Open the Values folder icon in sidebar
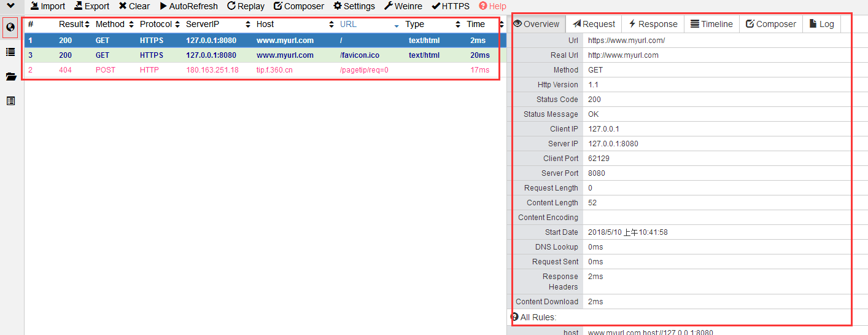Screen dimensions: 868x335 pyautogui.click(x=10, y=77)
